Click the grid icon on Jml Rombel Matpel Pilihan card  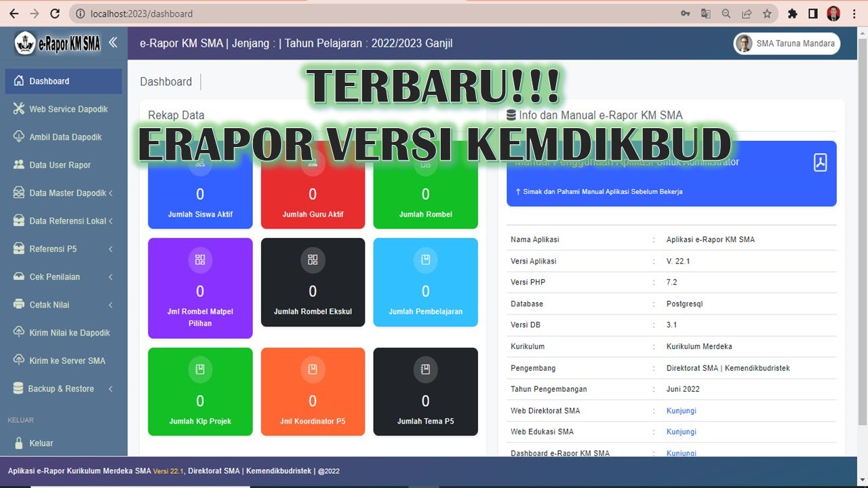[x=200, y=260]
